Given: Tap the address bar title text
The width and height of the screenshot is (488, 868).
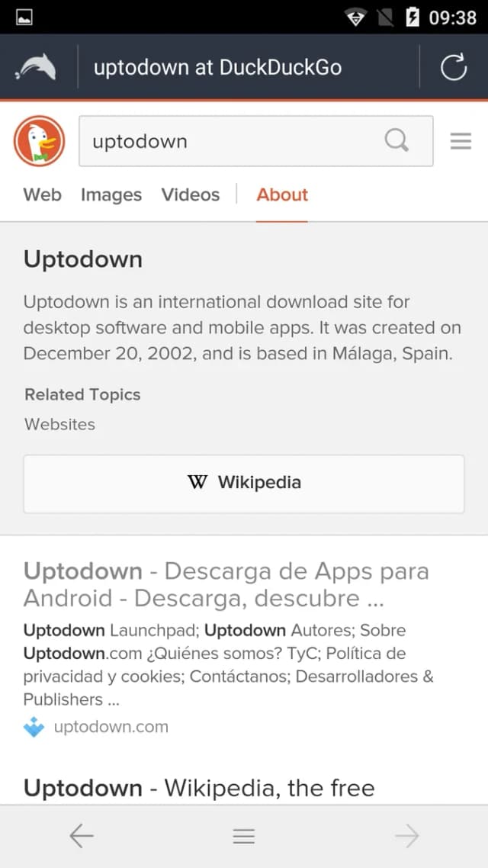Looking at the screenshot, I should [217, 68].
